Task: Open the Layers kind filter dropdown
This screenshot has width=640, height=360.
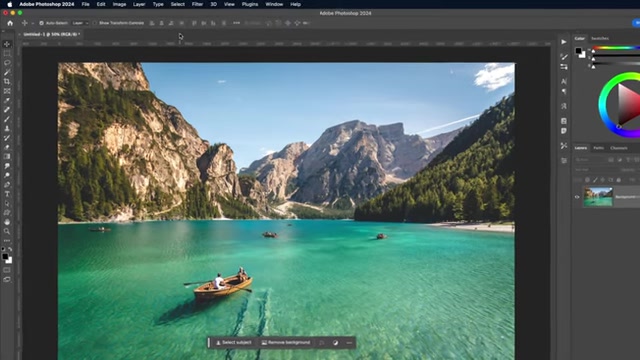Action: (590, 160)
